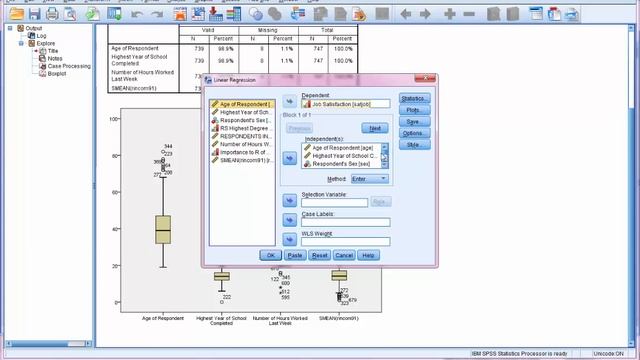Screen dimensions: 640x360
Task: Click the arrow button beside Case Labels
Action: point(289,220)
